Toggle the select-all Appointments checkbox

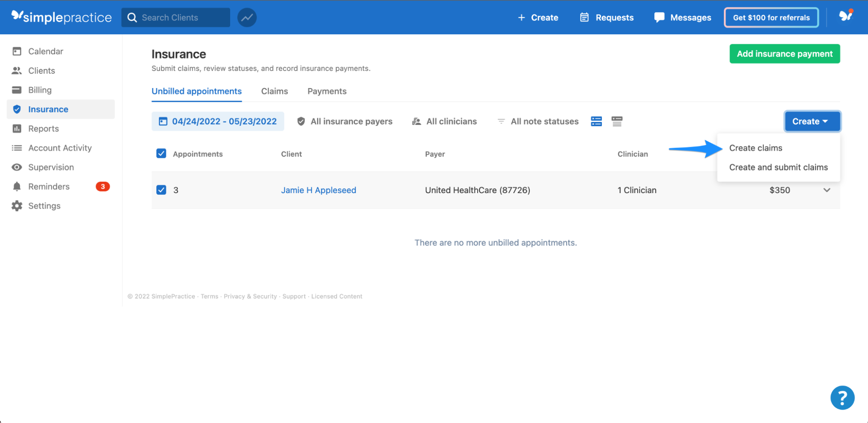[161, 153]
